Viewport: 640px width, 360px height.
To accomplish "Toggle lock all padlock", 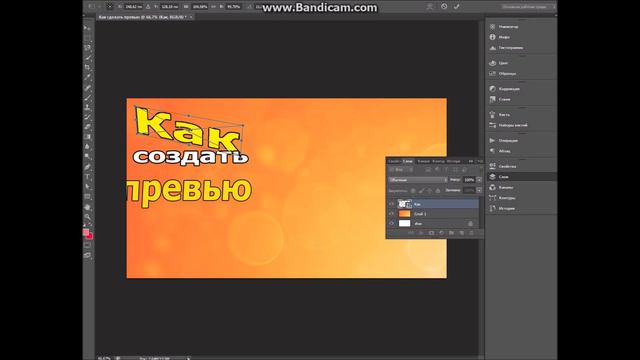I will click(x=438, y=191).
